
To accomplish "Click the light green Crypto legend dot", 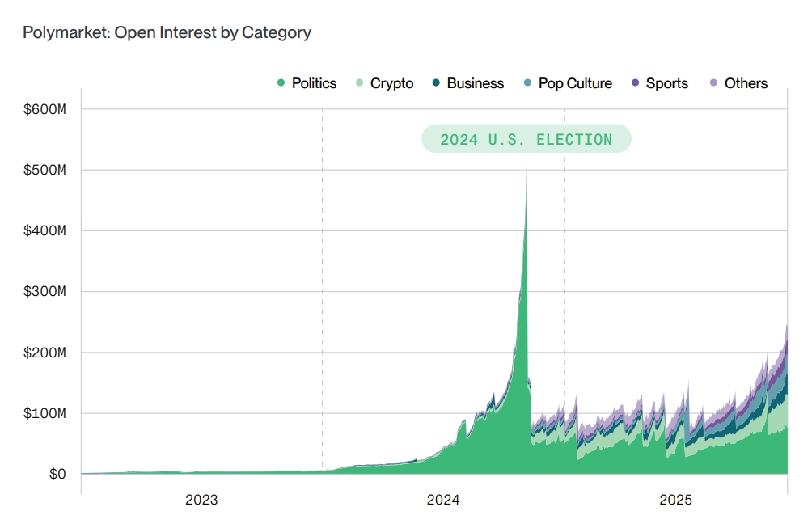I will [x=360, y=83].
